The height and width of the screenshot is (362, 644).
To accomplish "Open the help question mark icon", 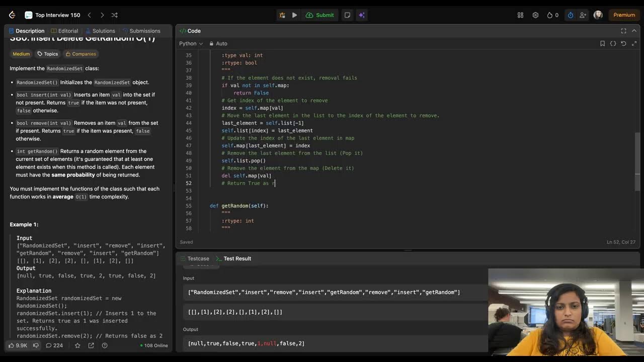I will click(x=105, y=345).
